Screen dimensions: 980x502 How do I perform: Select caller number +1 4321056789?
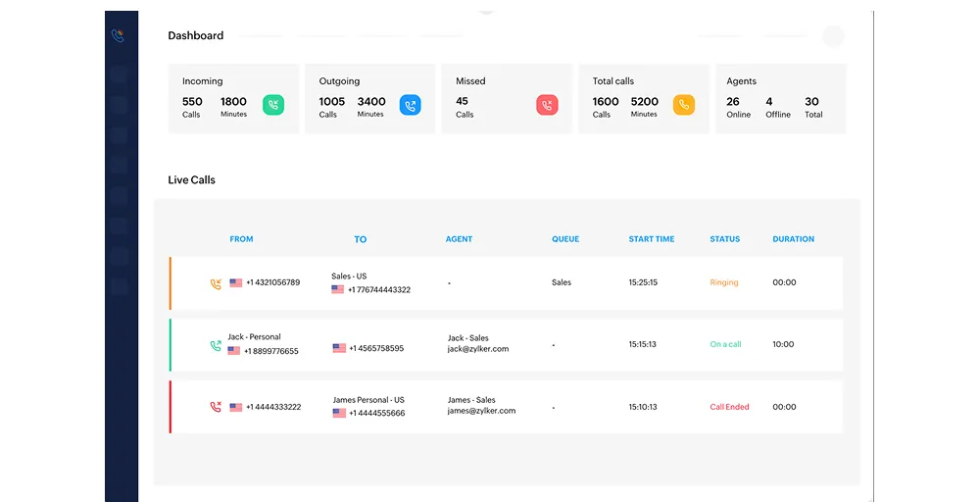click(273, 282)
